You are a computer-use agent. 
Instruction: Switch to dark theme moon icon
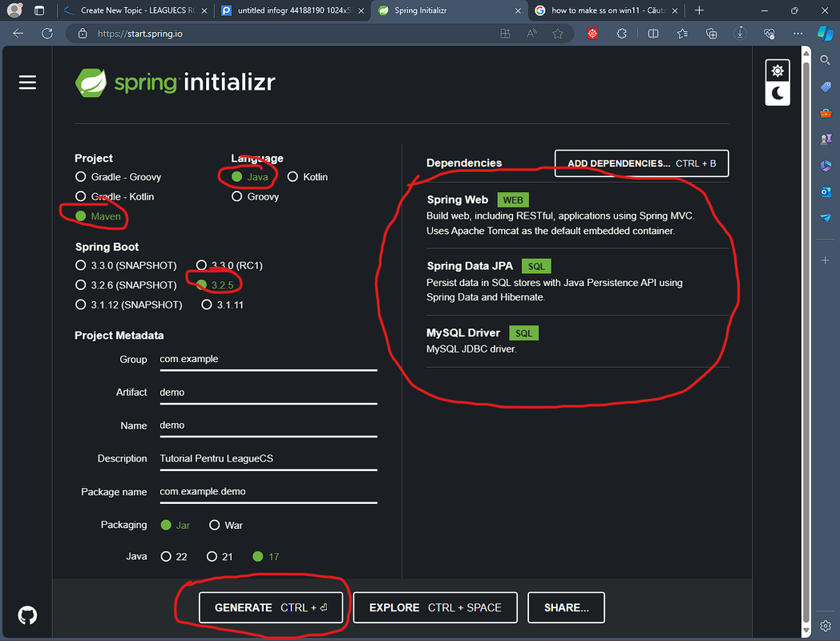pos(777,94)
